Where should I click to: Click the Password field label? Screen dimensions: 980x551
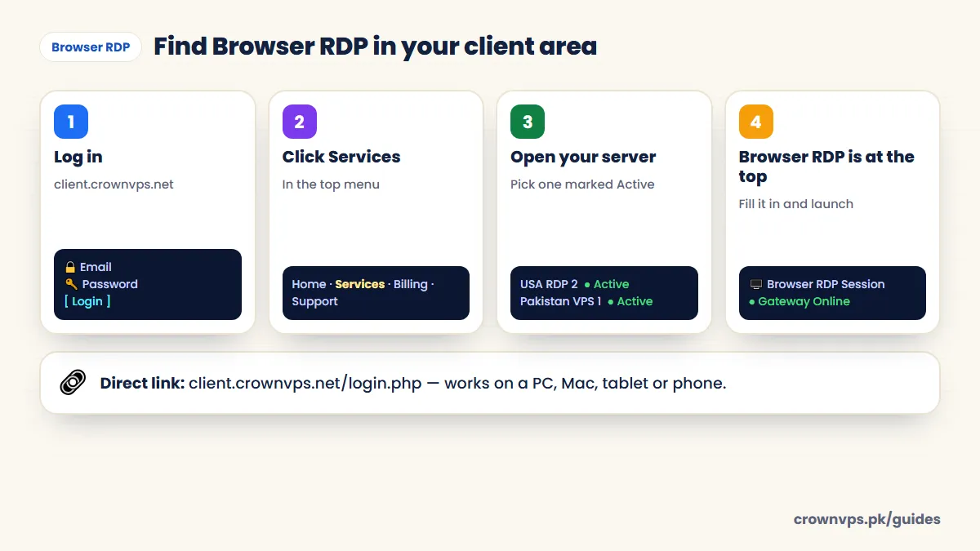(x=109, y=284)
